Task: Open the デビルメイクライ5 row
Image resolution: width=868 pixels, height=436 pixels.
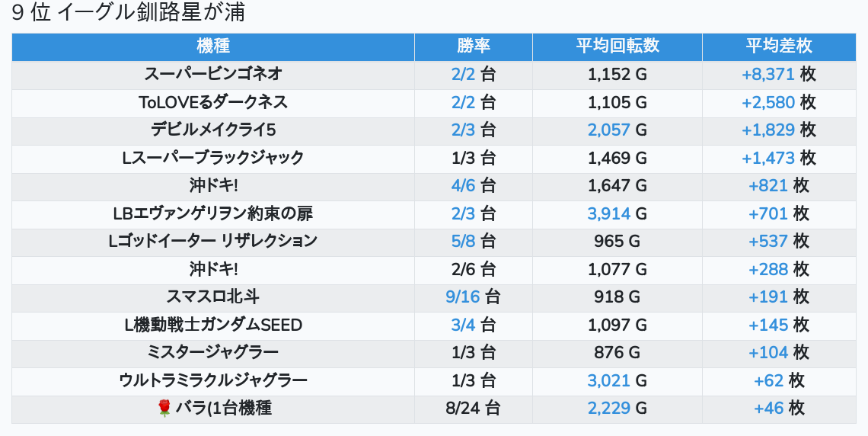Action: 213,130
